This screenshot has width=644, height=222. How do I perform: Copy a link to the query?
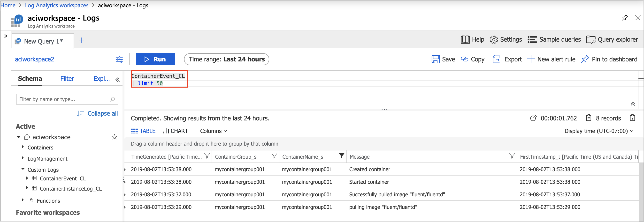click(473, 59)
